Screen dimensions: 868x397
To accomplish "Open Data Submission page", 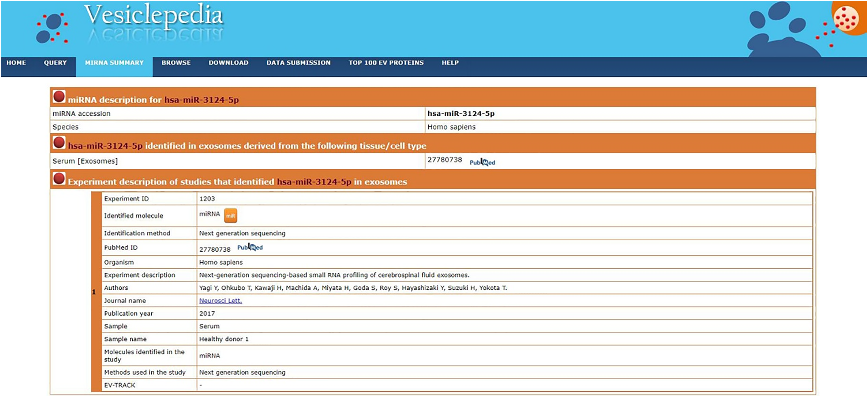I will tap(298, 62).
